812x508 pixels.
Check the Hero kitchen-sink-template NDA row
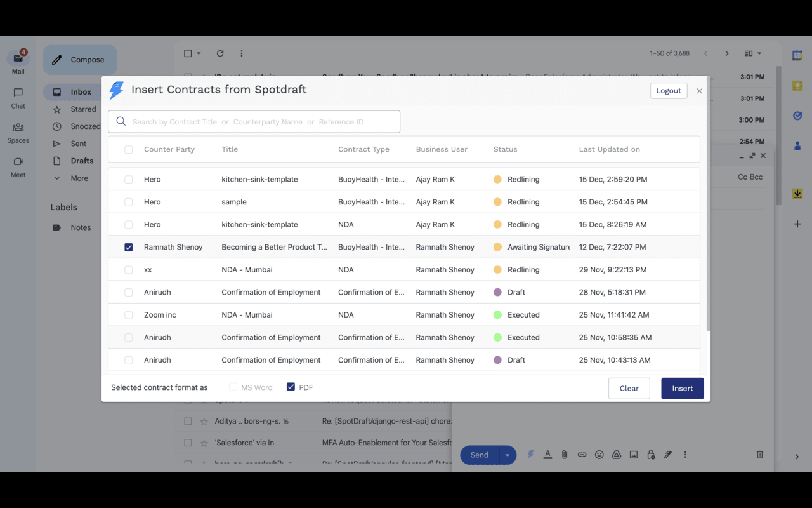[129, 225]
